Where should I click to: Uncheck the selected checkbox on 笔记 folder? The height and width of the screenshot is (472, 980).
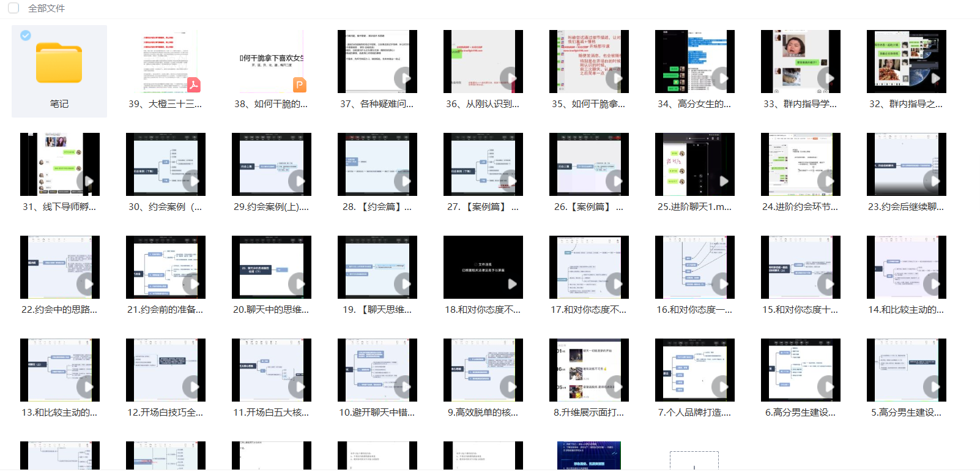[25, 36]
